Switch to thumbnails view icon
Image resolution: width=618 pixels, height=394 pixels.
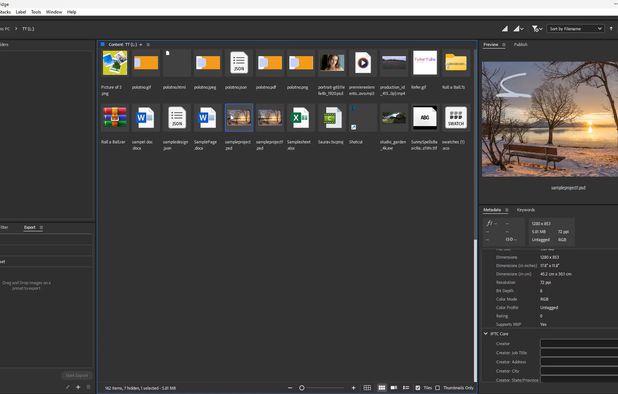click(382, 388)
